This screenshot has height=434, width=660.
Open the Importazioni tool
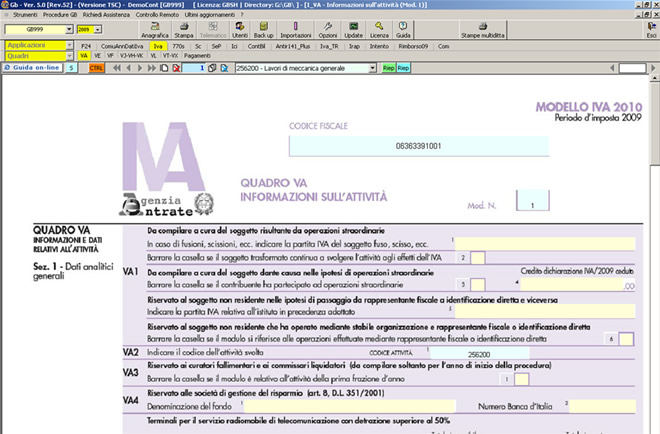click(x=295, y=30)
